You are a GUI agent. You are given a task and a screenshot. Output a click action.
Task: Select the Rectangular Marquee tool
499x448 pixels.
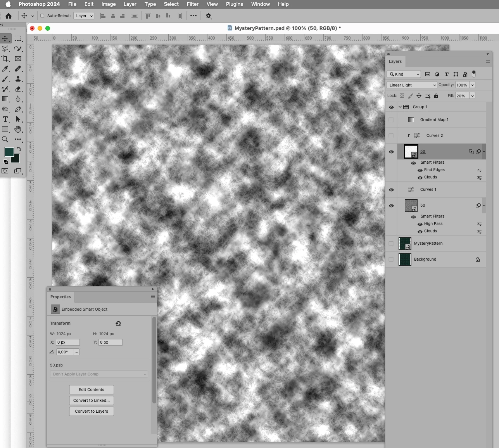(18, 38)
